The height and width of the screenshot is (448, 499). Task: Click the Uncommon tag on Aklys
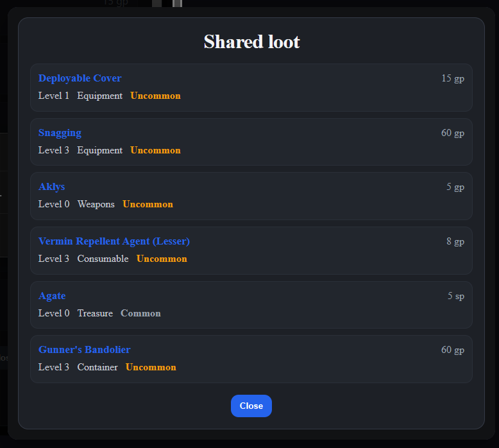pyautogui.click(x=148, y=204)
